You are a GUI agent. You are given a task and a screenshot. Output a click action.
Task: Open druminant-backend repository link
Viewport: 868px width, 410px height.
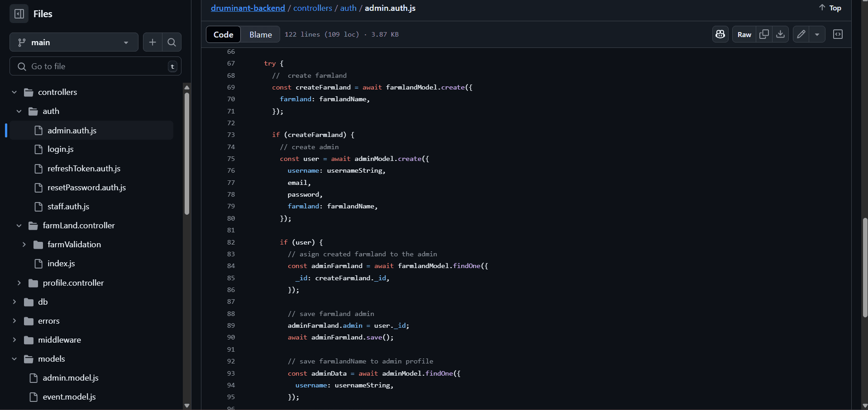(248, 8)
